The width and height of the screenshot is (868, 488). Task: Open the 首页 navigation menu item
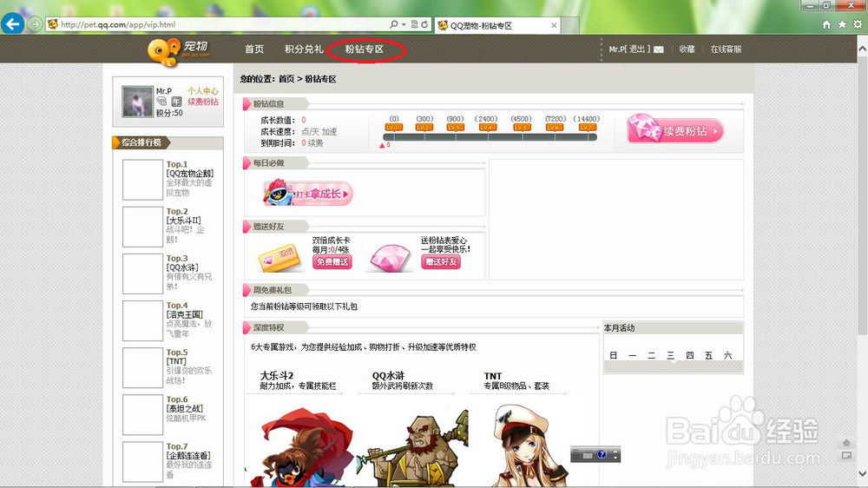(254, 49)
